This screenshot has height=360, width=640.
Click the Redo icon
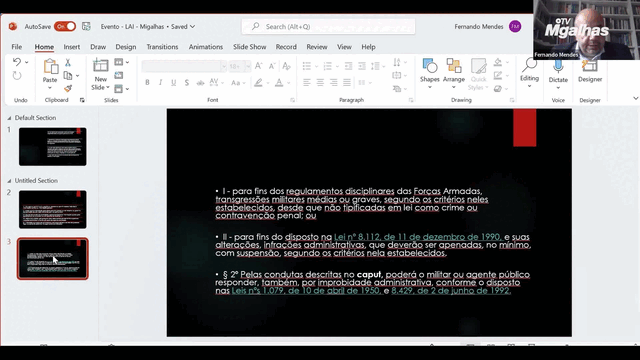[17, 76]
